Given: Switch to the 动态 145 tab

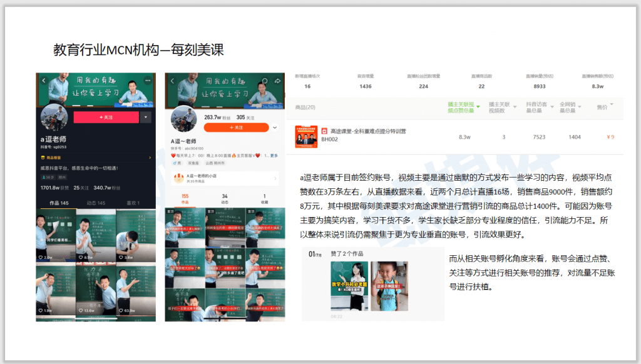Looking at the screenshot, I should point(96,203).
